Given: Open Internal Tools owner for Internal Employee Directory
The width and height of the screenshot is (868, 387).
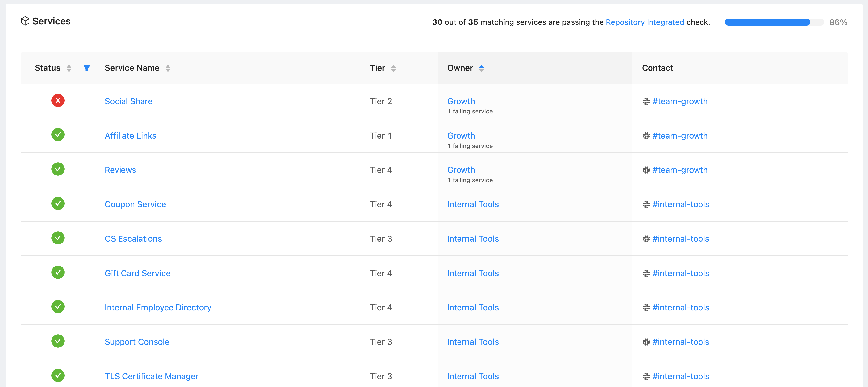Looking at the screenshot, I should pyautogui.click(x=473, y=308).
